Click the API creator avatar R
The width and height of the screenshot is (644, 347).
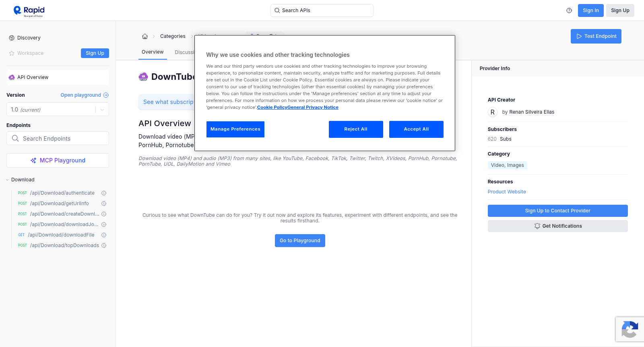coord(493,112)
